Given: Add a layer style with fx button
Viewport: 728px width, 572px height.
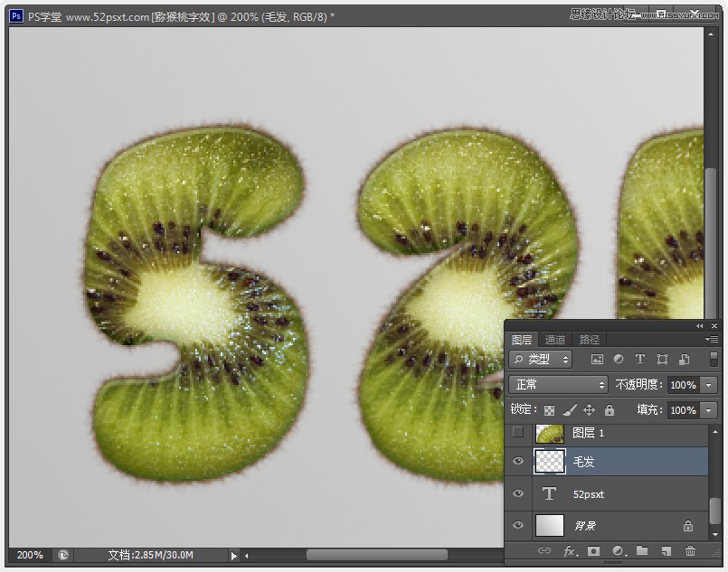Looking at the screenshot, I should tap(570, 550).
